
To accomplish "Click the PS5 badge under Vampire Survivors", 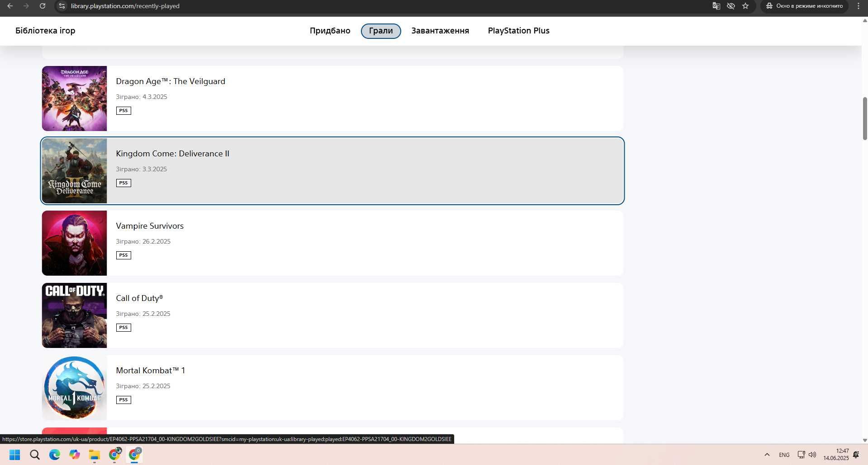I will pyautogui.click(x=123, y=255).
